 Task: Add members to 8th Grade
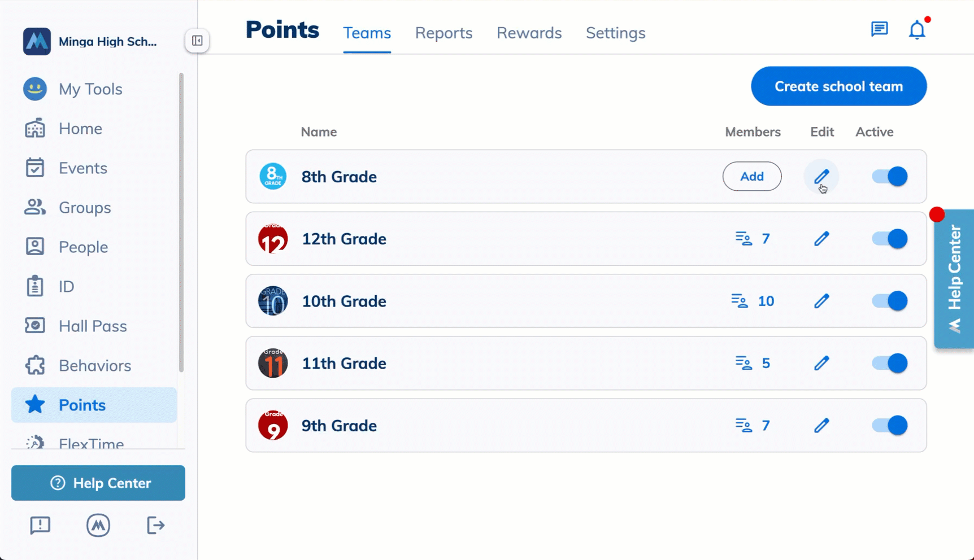click(752, 177)
